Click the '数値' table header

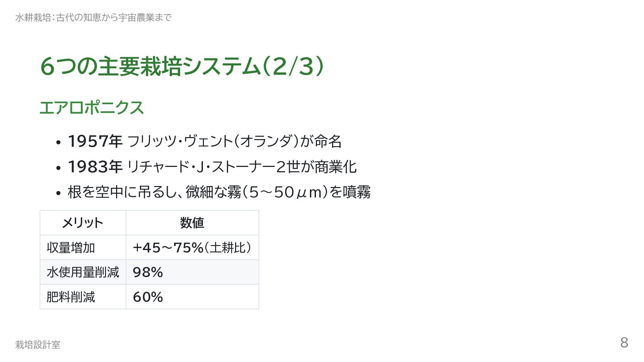pyautogui.click(x=192, y=223)
